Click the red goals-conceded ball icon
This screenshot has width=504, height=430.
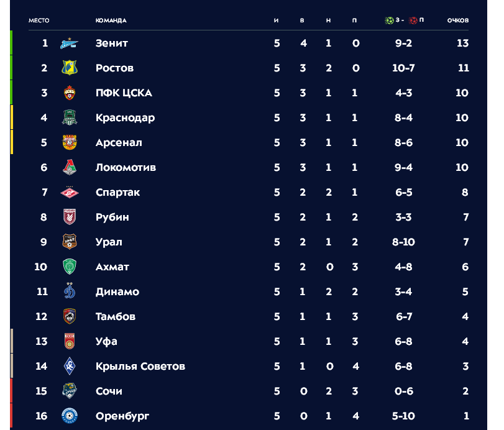tap(413, 21)
